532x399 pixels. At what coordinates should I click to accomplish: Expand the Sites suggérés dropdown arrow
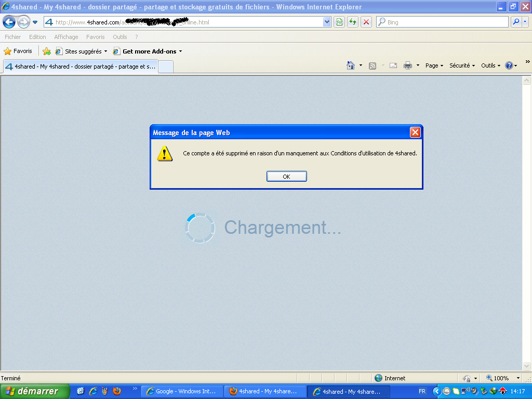click(x=105, y=51)
